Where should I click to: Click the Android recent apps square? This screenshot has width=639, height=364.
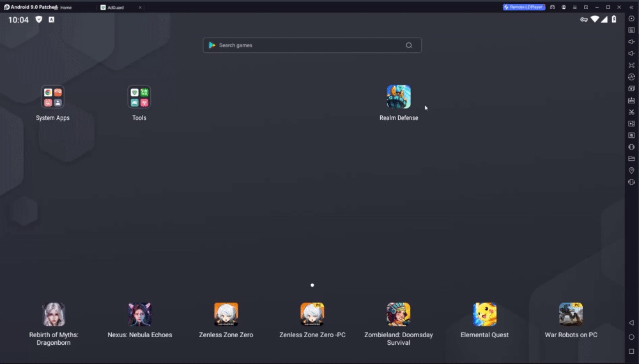pos(631,351)
